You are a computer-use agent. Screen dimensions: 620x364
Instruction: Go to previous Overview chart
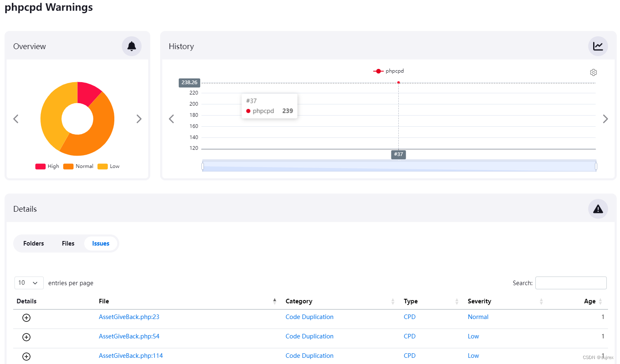(x=16, y=119)
